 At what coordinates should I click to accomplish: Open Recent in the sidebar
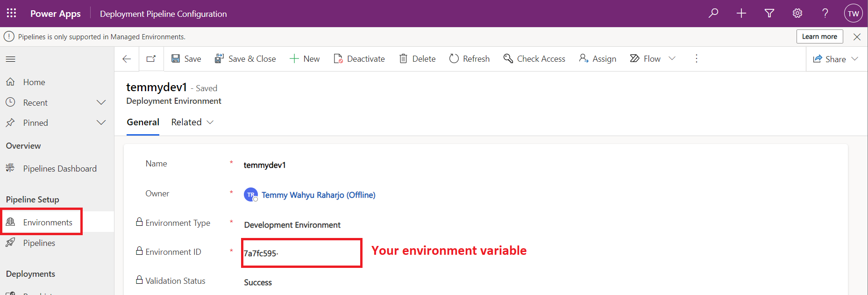pos(36,103)
